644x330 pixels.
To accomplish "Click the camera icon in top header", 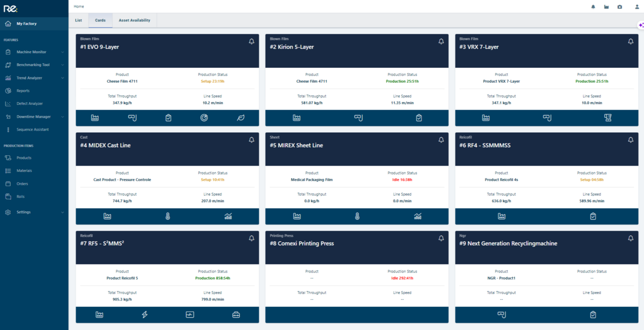I will point(620,6).
